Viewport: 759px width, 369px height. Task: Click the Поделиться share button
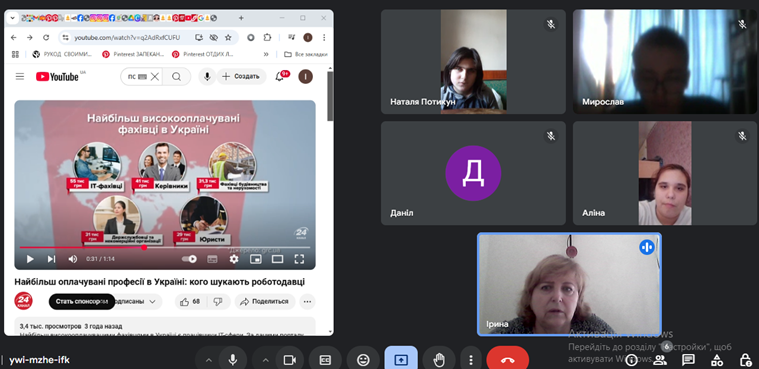point(265,302)
